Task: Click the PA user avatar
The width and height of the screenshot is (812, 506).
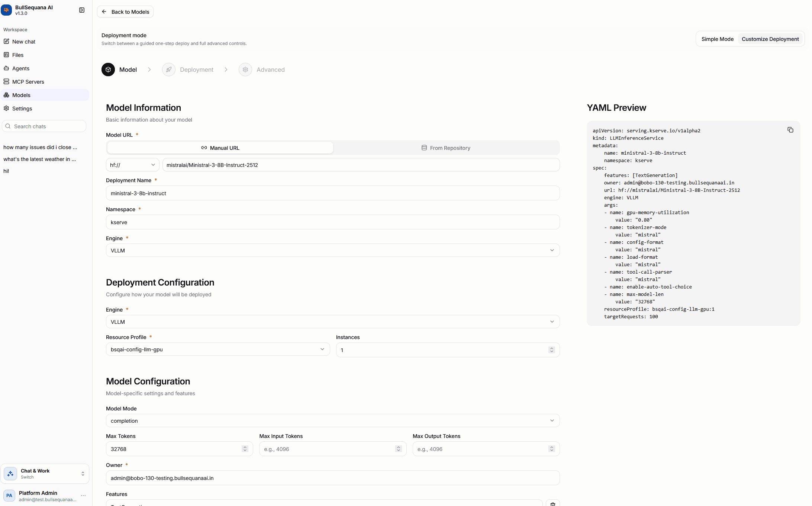Action: (9, 496)
